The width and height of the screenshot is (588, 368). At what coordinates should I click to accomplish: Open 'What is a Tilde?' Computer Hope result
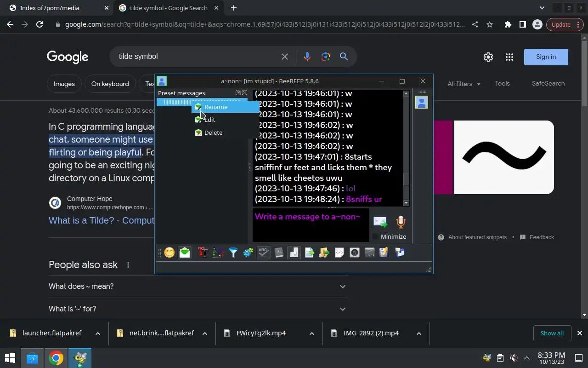102,220
